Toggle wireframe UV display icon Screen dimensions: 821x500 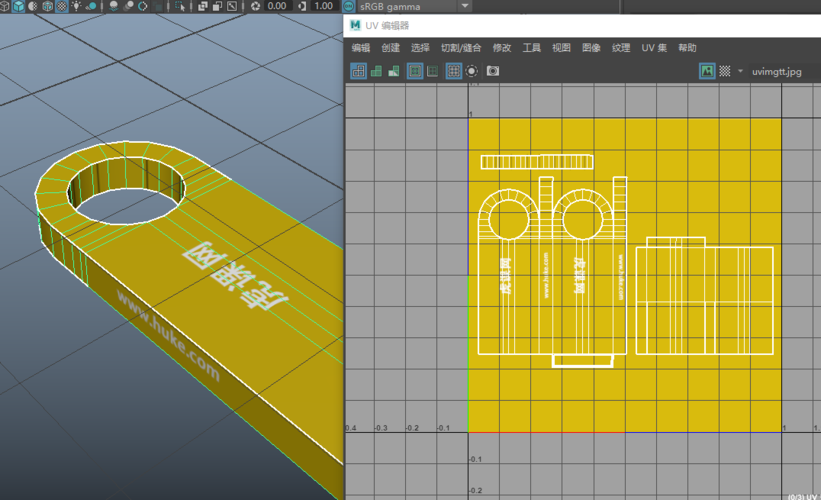coord(358,71)
